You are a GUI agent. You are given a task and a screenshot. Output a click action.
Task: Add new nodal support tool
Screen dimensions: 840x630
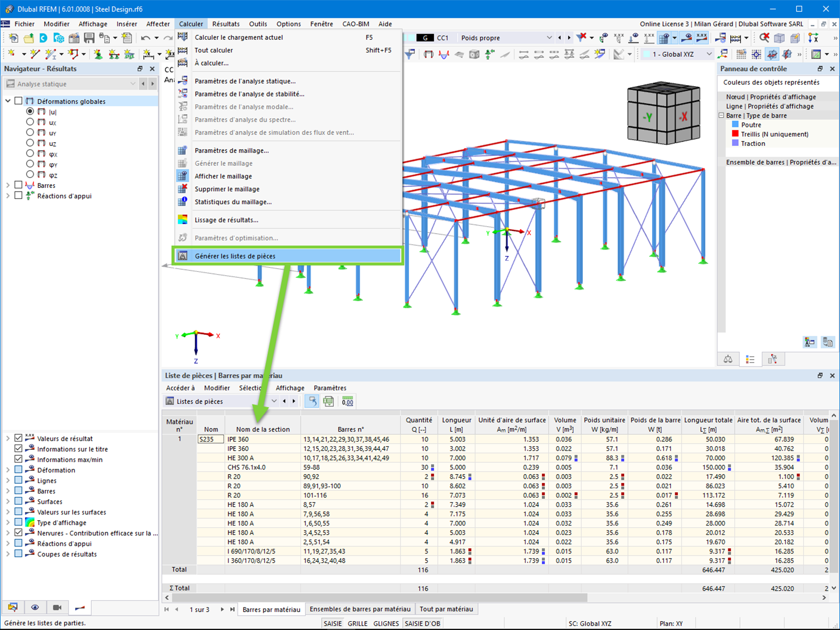[x=98, y=54]
